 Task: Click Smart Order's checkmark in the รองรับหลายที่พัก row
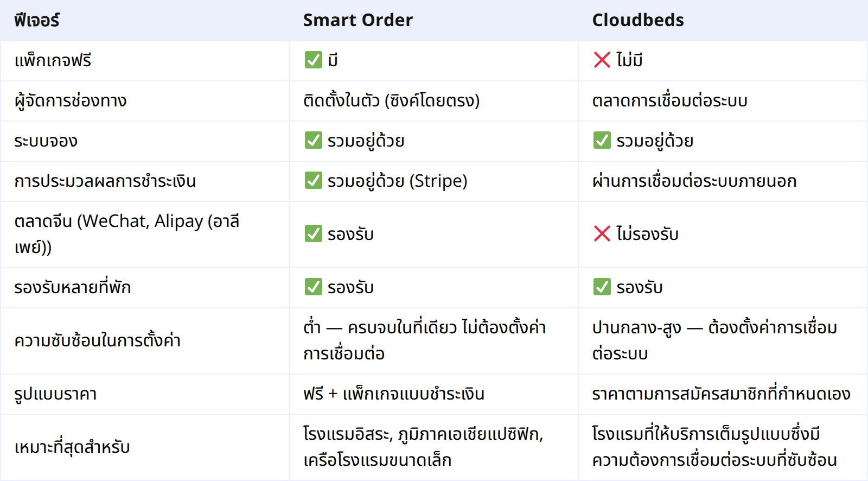point(314,287)
